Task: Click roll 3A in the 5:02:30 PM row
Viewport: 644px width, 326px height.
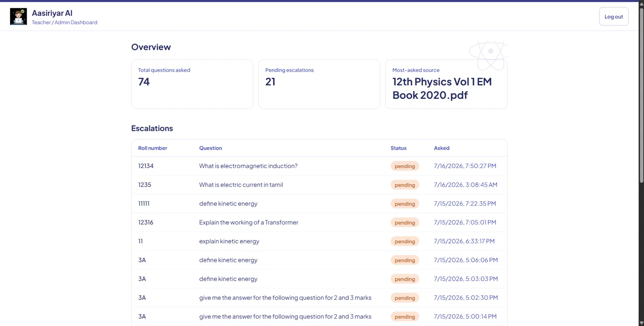Action: point(142,298)
